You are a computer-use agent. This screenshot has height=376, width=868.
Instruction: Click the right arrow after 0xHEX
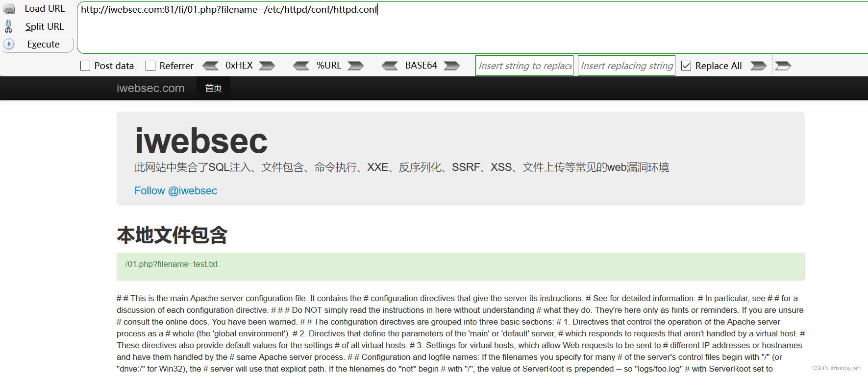[267, 66]
